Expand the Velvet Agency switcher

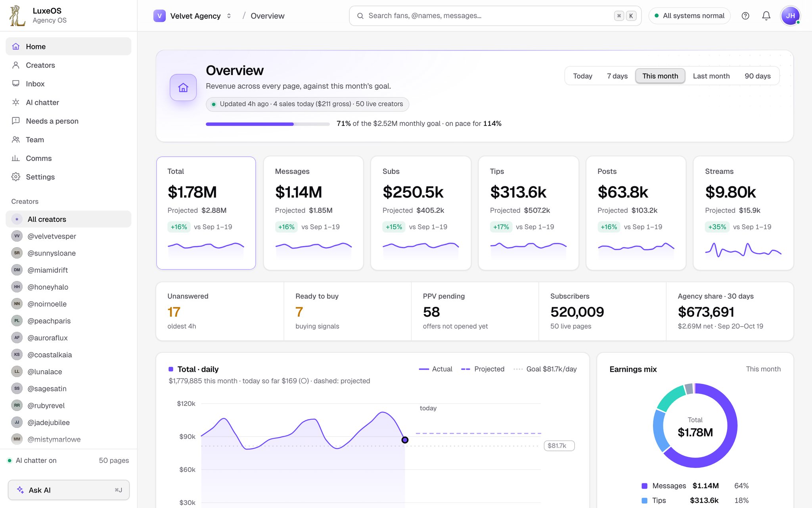click(193, 16)
